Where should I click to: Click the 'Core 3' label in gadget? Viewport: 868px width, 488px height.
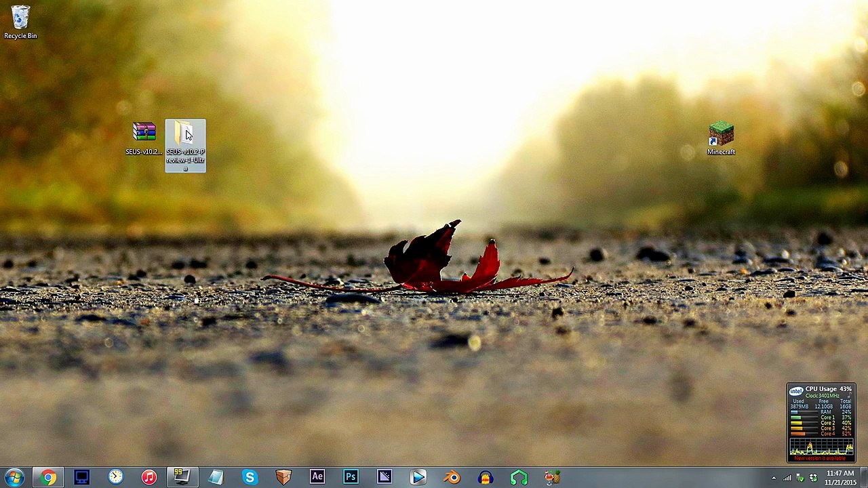tap(827, 428)
